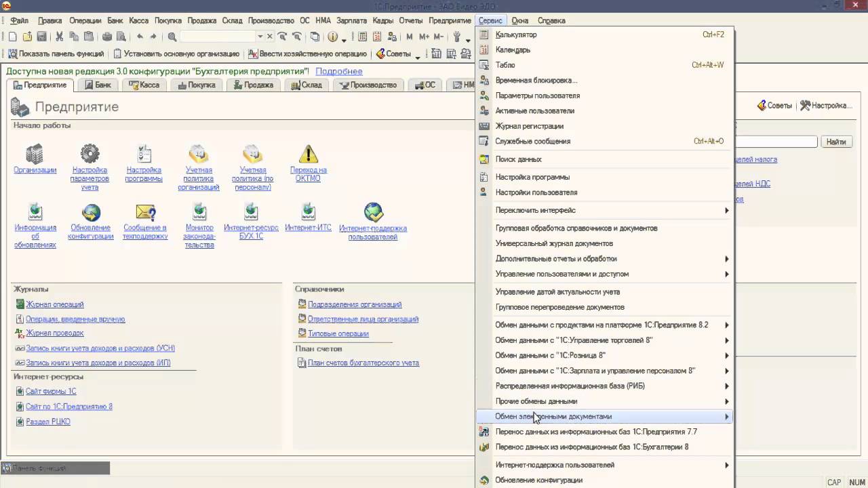Click the Найти button
Screen dimensions: 868x488
click(836, 142)
